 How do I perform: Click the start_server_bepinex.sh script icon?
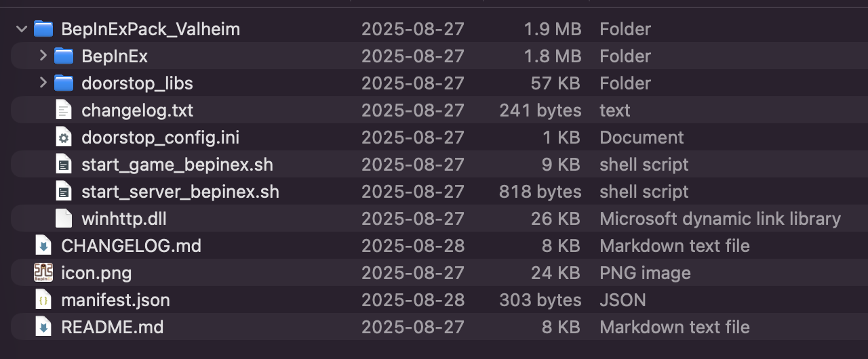tap(63, 192)
